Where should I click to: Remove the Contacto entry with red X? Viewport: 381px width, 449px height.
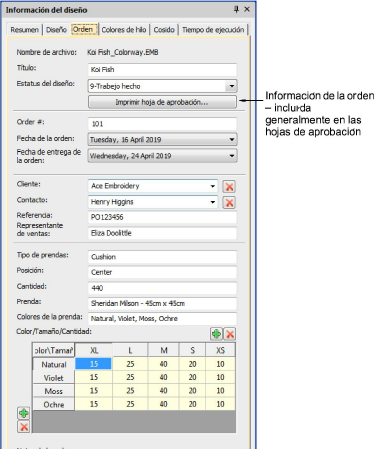[x=229, y=202]
